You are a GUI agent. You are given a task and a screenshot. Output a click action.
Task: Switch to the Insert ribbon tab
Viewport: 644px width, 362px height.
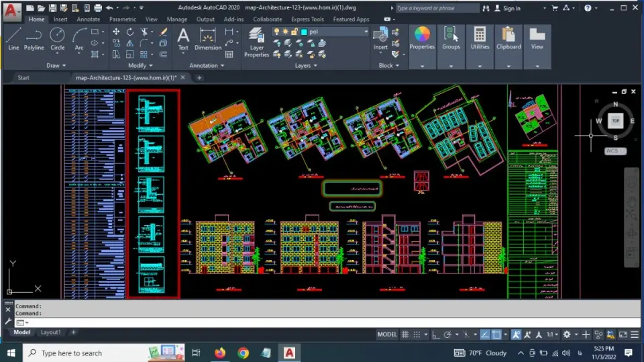[x=60, y=19]
